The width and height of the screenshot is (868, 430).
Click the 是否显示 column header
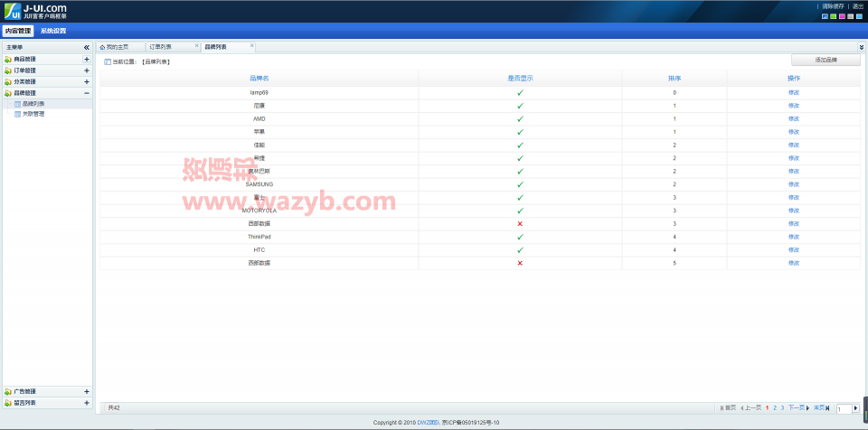pos(521,79)
